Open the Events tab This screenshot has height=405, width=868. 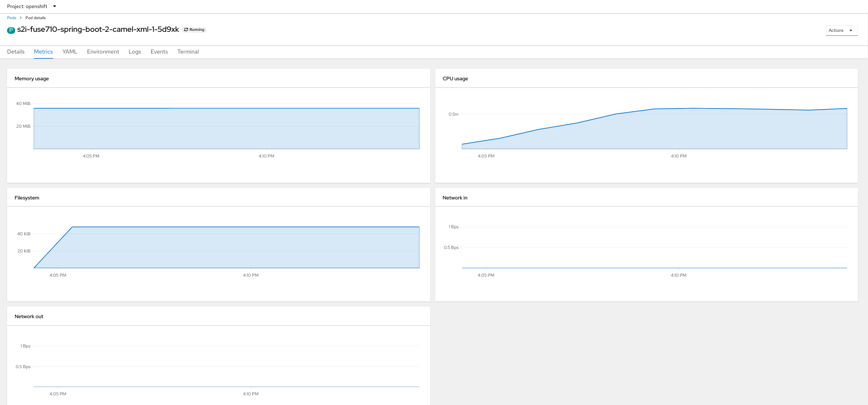point(159,52)
